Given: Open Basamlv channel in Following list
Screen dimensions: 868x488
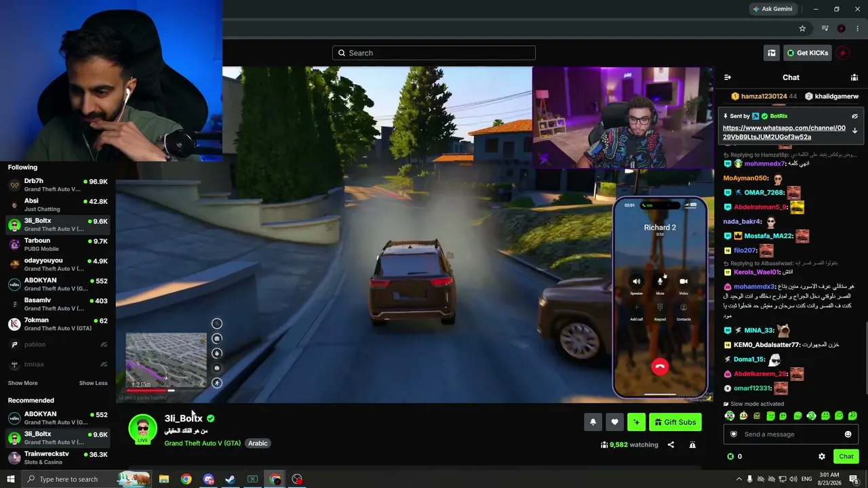Looking at the screenshot, I should (x=58, y=304).
